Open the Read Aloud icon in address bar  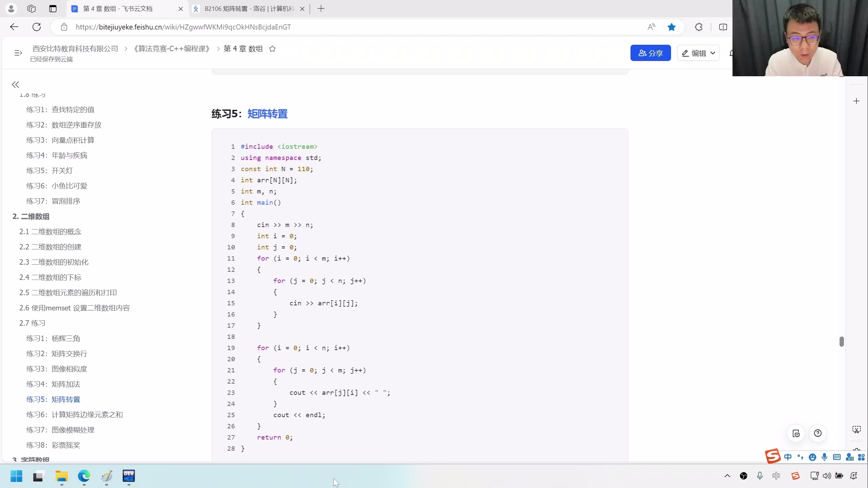coord(651,27)
